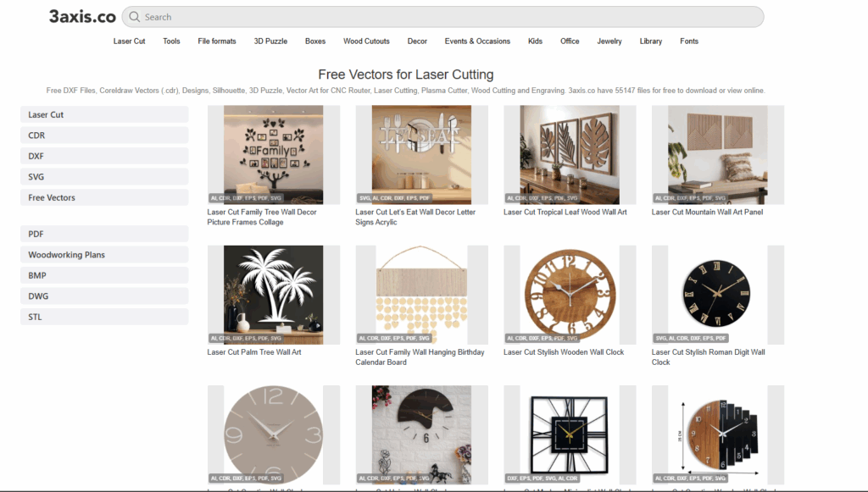Focus the Search input field
This screenshot has height=492, width=868.
pyautogui.click(x=442, y=17)
